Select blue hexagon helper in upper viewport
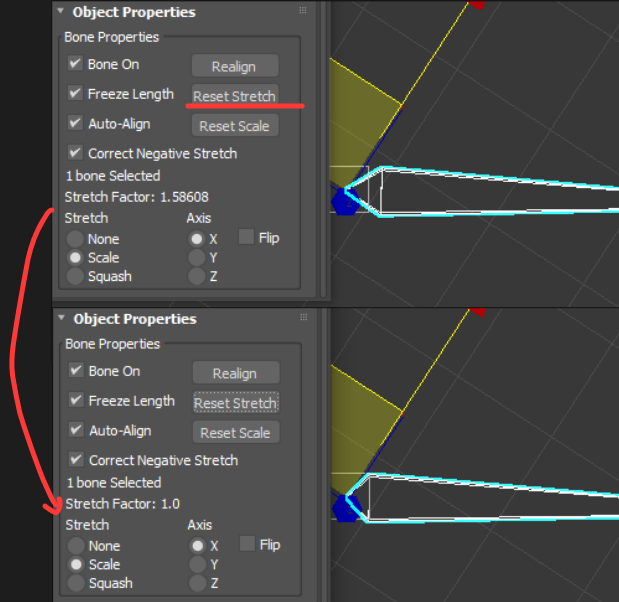 345,202
